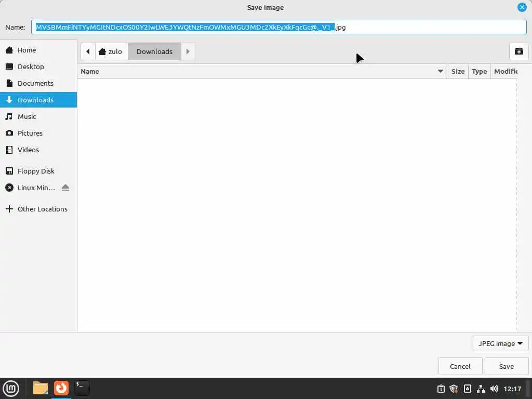Open the Linux Mint start menu

click(x=11, y=389)
